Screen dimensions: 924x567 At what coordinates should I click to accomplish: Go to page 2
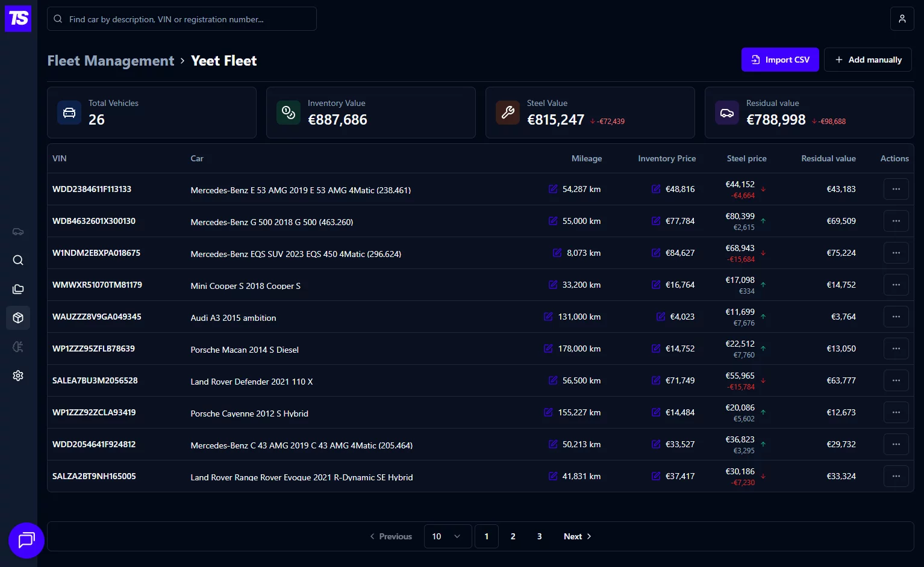pos(513,536)
